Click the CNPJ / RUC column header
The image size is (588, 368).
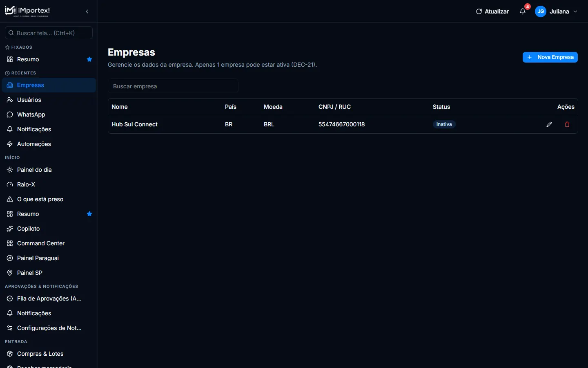[334, 107]
